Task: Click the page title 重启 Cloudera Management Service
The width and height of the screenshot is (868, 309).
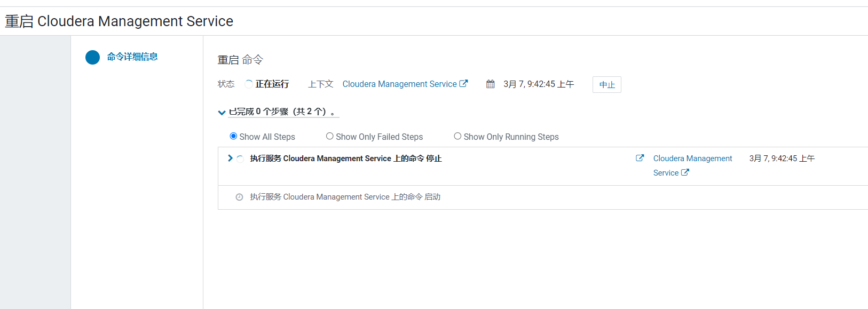Action: 120,21
